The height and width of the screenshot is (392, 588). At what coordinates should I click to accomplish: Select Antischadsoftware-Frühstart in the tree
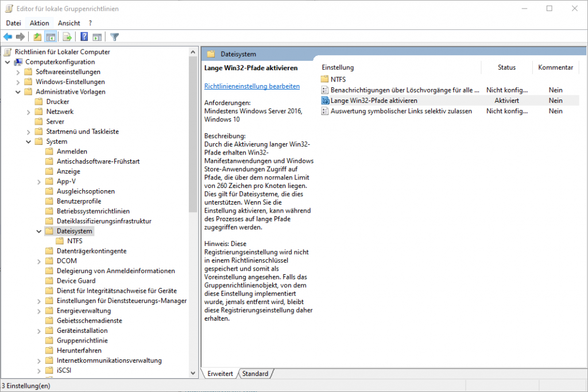(x=98, y=162)
